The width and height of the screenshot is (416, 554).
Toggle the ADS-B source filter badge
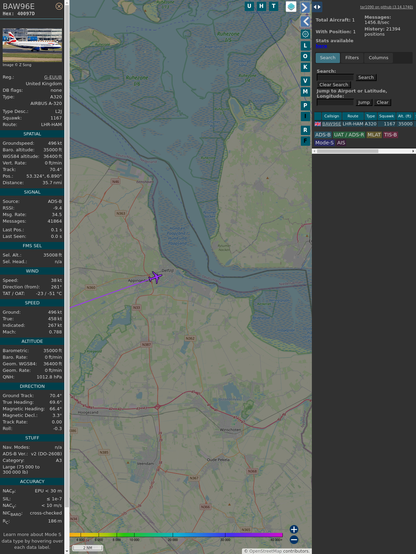tap(323, 135)
